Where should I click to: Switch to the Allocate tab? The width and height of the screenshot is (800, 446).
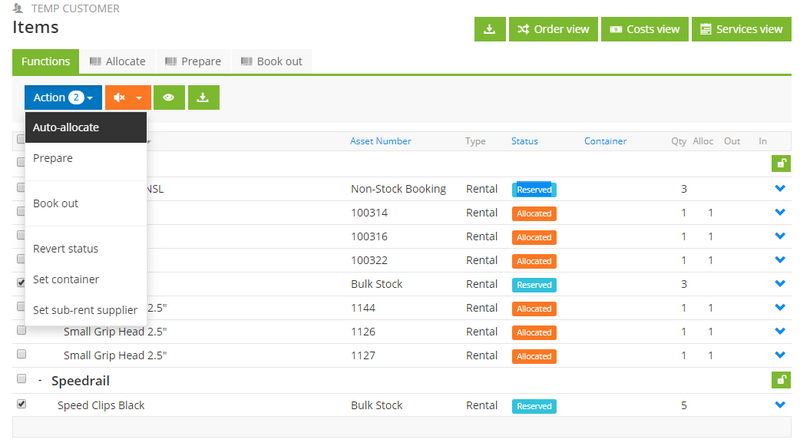pyautogui.click(x=116, y=62)
